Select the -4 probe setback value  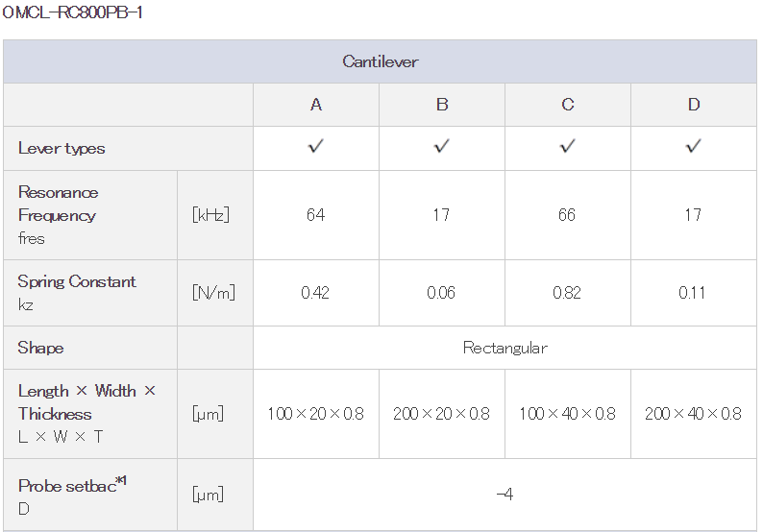pos(505,495)
